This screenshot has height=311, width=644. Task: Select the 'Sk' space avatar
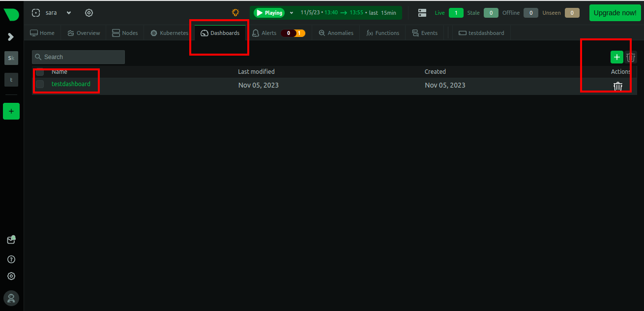click(x=11, y=58)
